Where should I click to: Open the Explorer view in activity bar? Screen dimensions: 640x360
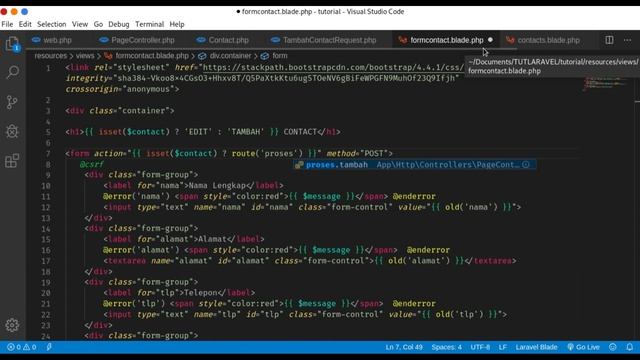(12, 44)
